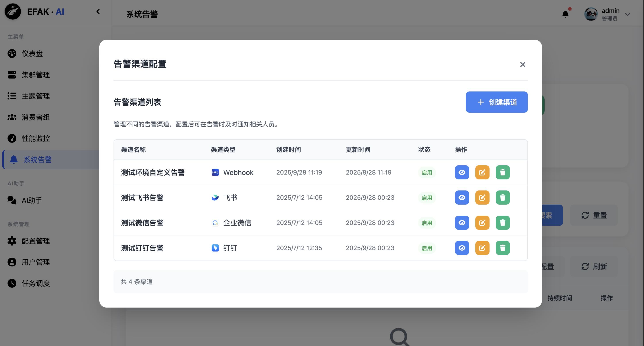Open the AI助手 sidebar entry

click(32, 200)
